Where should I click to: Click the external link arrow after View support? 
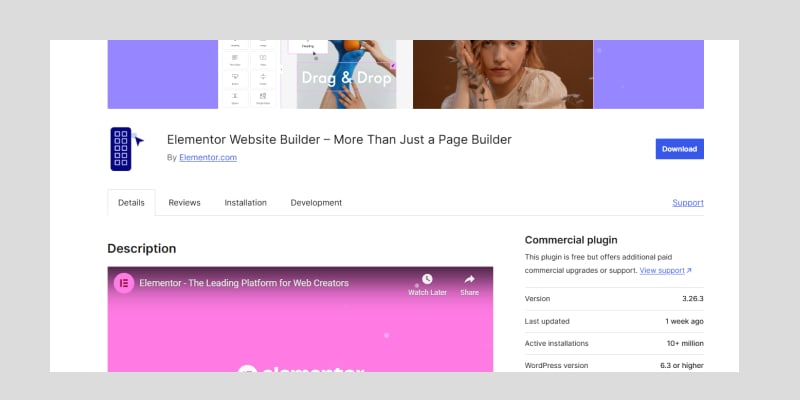pyautogui.click(x=689, y=270)
